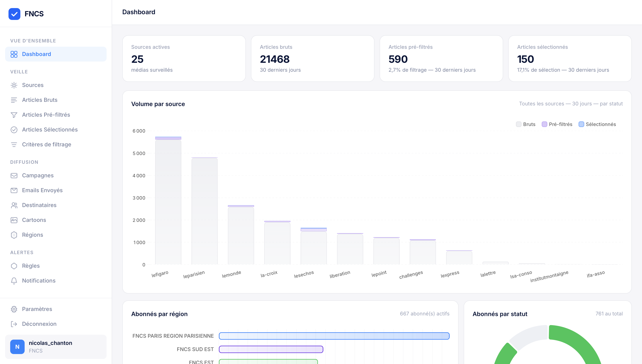Open Notifications via the bell icon
Image resolution: width=642 pixels, height=364 pixels.
coord(14,280)
